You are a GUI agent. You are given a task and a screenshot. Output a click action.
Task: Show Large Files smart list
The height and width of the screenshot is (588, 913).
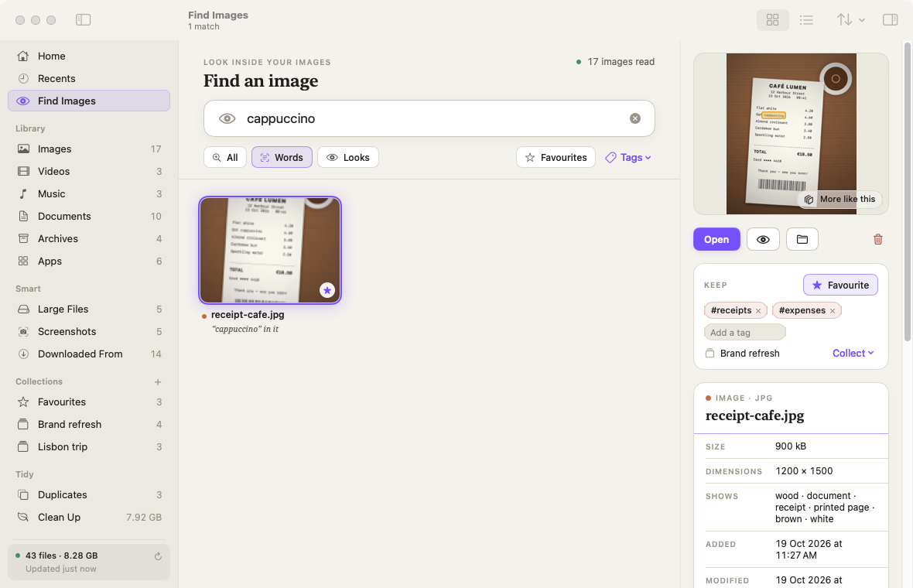[89, 309]
